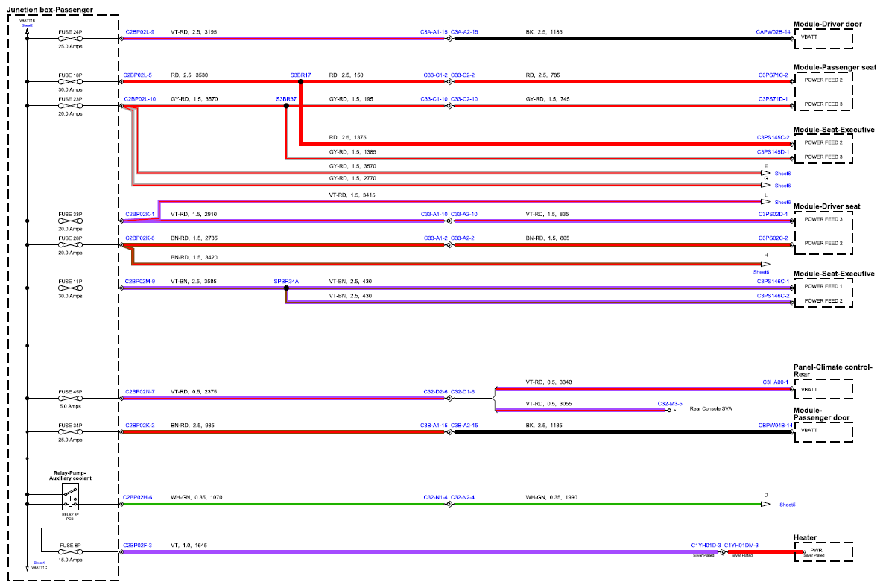The width and height of the screenshot is (883, 588).
Task: Select connector link C3PS146C-1
Action: [773, 282]
